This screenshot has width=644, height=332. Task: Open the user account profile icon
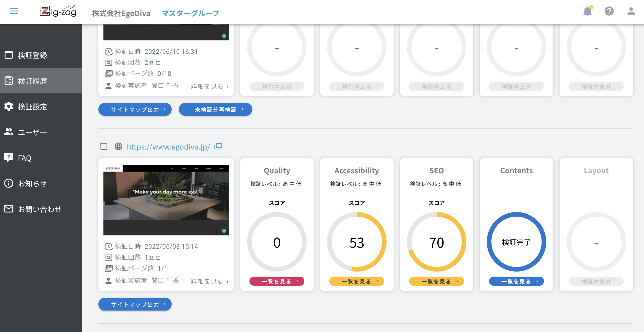[x=631, y=11]
